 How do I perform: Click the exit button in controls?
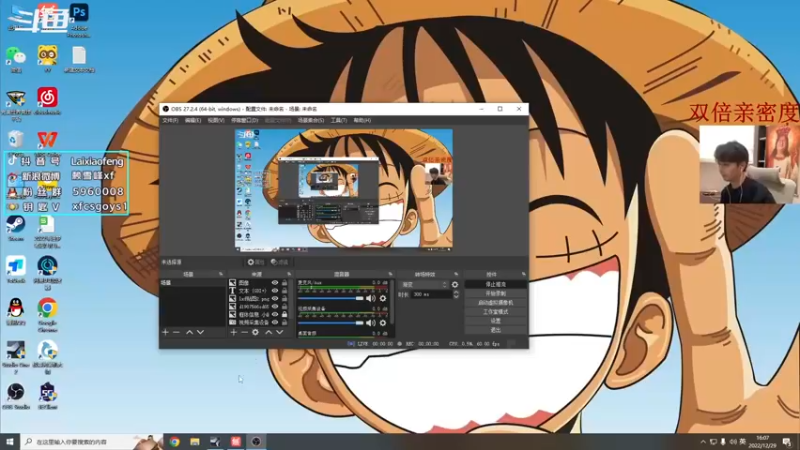tap(495, 330)
